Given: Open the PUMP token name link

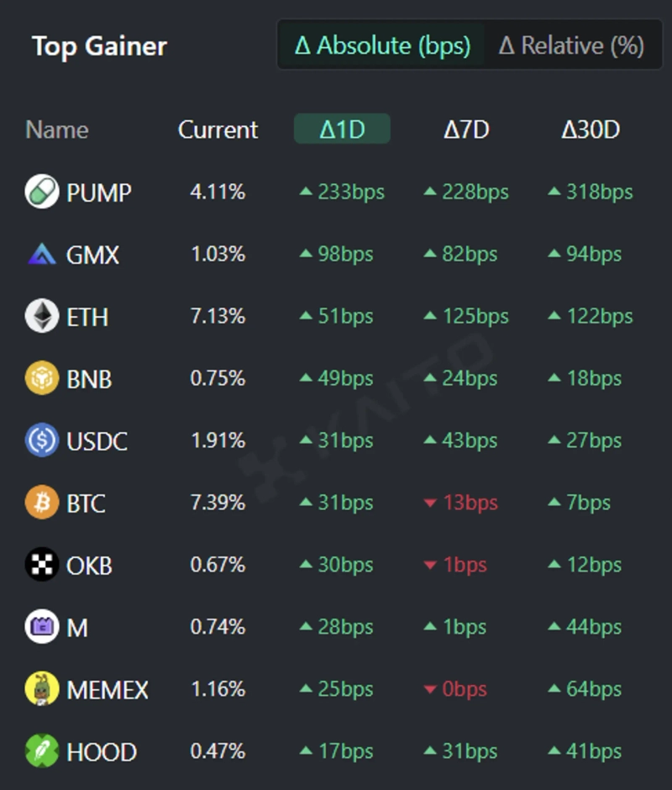Looking at the screenshot, I should pyautogui.click(x=99, y=192).
